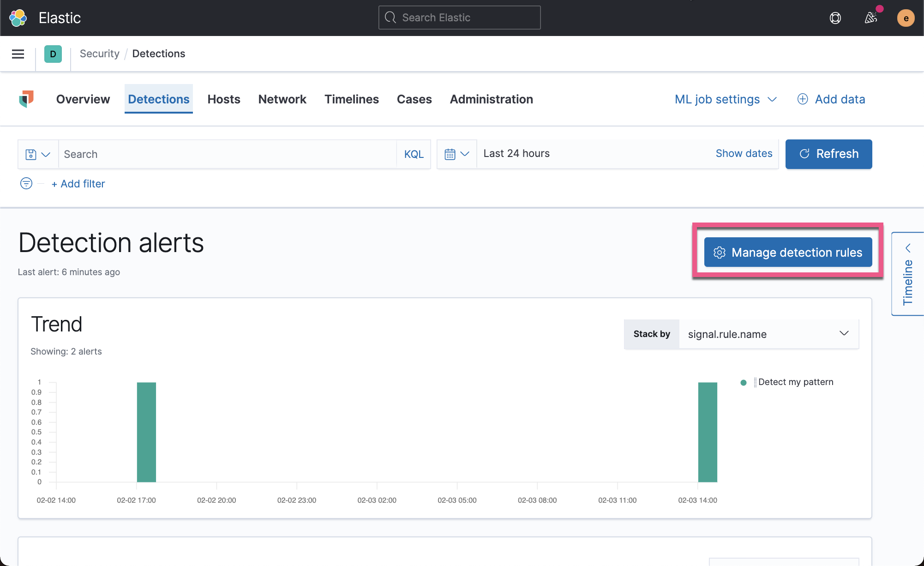This screenshot has height=566, width=924.
Task: Click Manage detection rules
Action: click(x=787, y=252)
